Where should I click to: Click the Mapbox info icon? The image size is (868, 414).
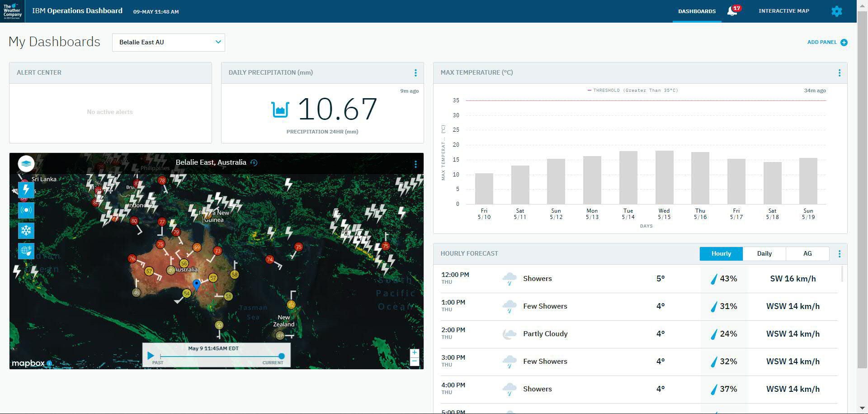pyautogui.click(x=49, y=363)
